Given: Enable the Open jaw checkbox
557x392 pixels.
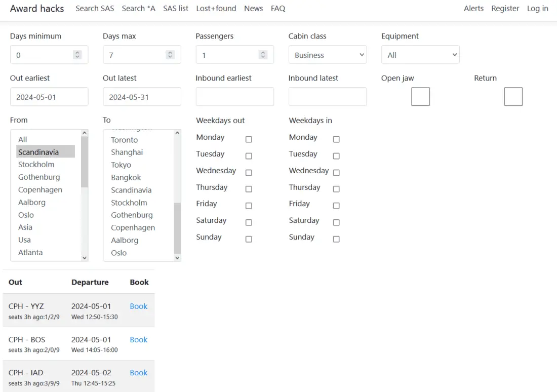Looking at the screenshot, I should coord(420,96).
